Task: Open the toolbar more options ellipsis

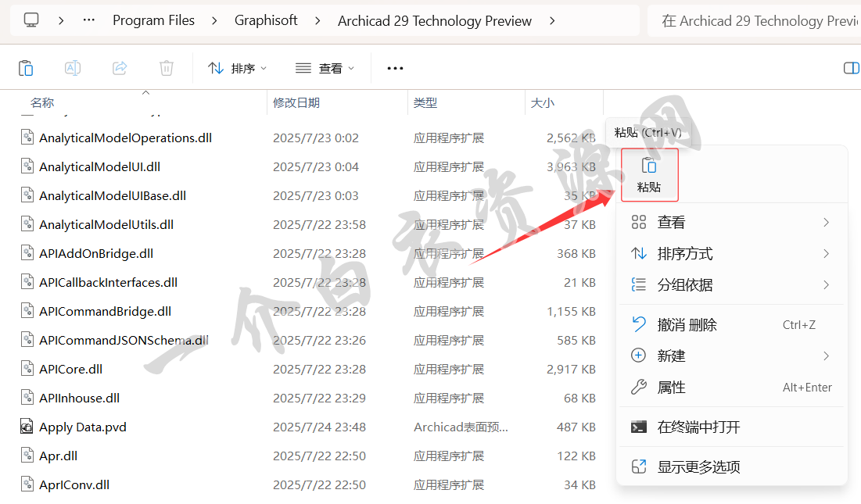Action: tap(396, 68)
